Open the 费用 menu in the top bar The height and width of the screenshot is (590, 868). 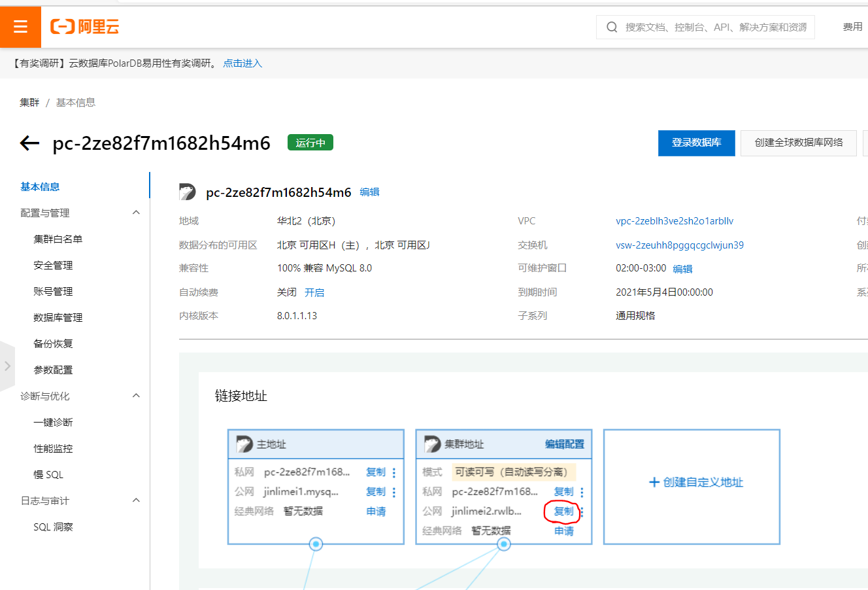(852, 26)
